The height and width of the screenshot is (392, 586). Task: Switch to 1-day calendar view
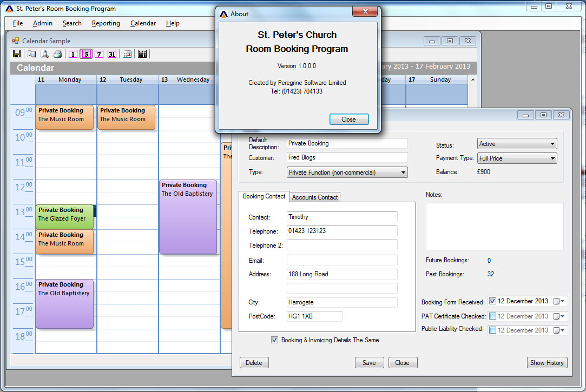click(73, 54)
